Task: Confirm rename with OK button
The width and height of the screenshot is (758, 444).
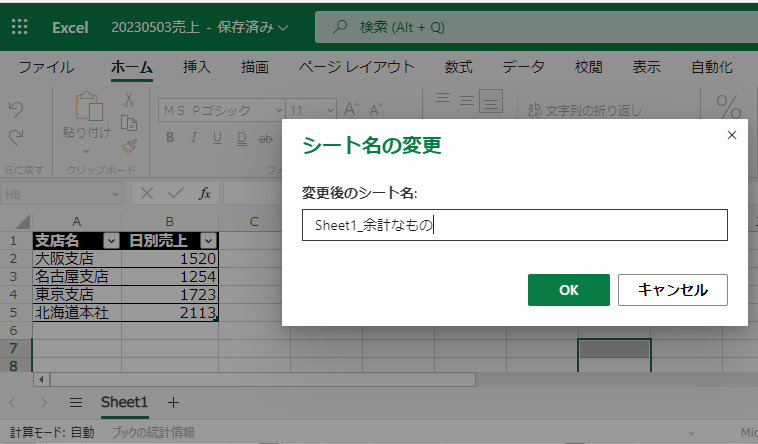Action: 568,290
